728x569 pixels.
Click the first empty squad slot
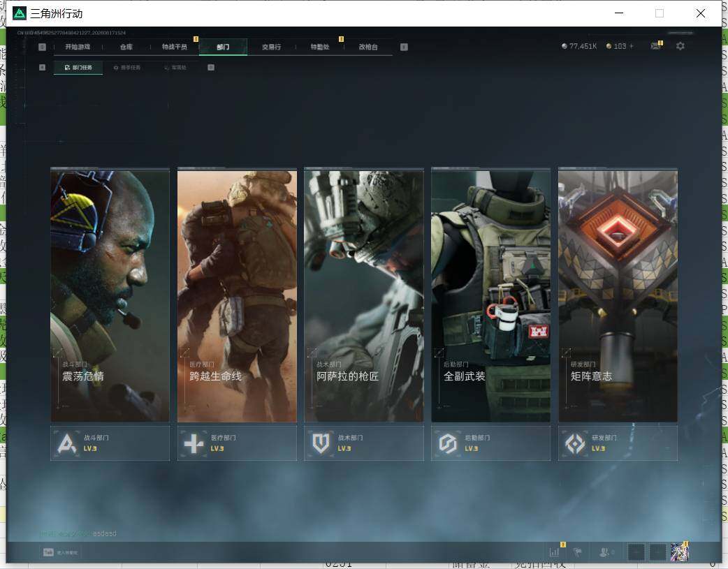point(636,552)
